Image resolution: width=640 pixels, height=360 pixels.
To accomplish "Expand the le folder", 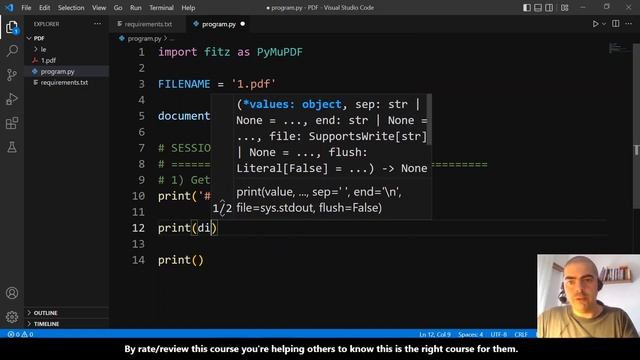I will [x=67, y=49].
